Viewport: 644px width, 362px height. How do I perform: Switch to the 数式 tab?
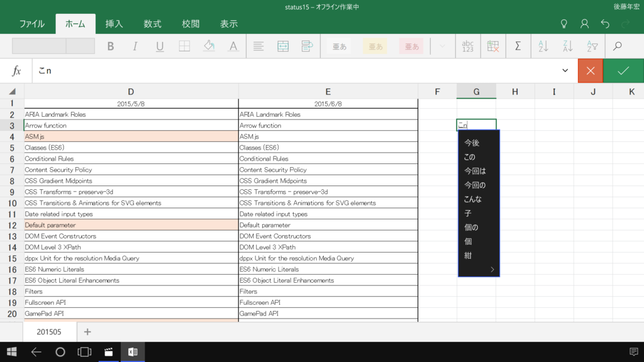pos(152,24)
